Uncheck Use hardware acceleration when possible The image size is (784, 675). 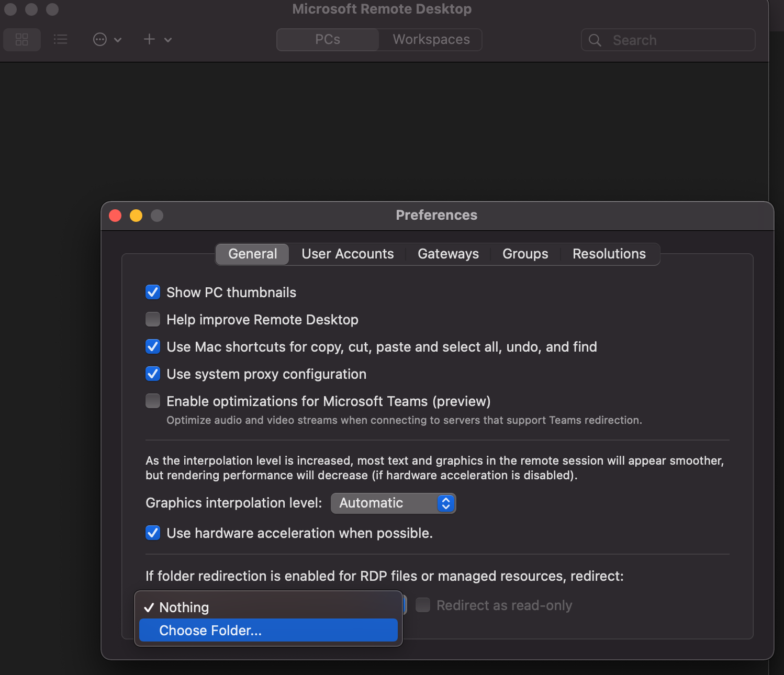(x=152, y=533)
